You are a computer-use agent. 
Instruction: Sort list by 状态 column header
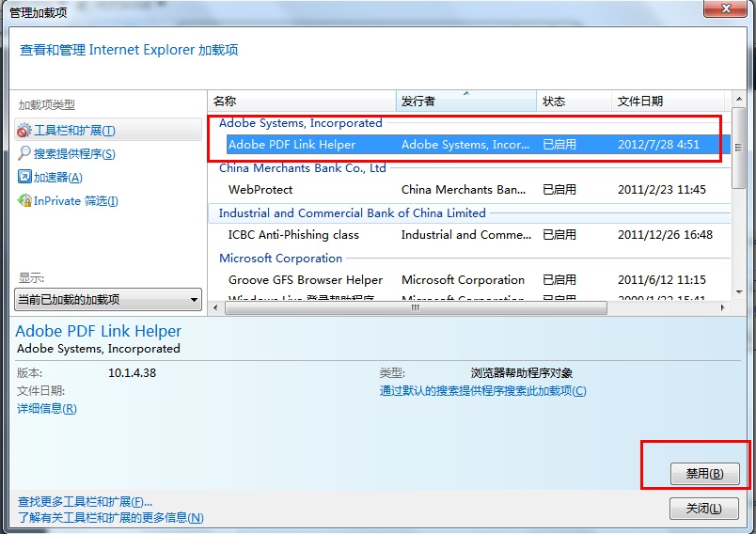(575, 102)
